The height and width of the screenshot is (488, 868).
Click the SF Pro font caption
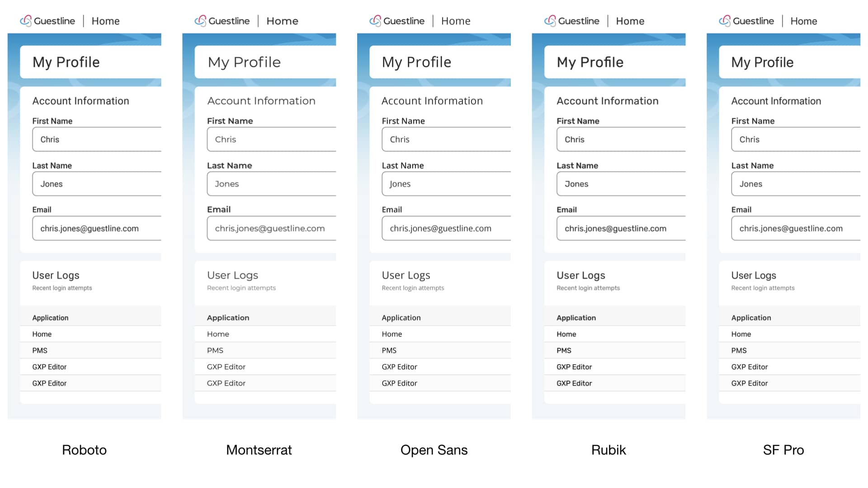point(783,450)
